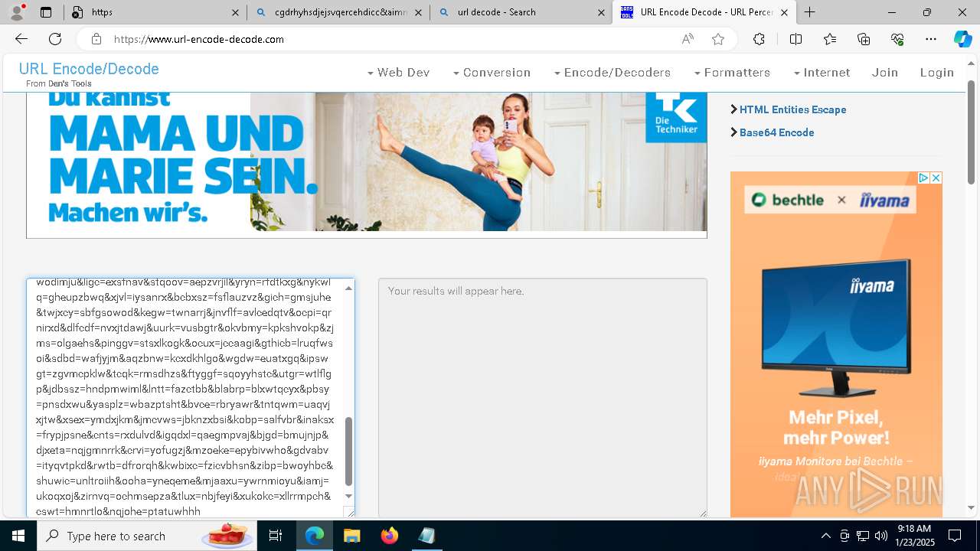The height and width of the screenshot is (551, 980).
Task: Click the input textarea scrollbar thumb
Action: tap(349, 452)
